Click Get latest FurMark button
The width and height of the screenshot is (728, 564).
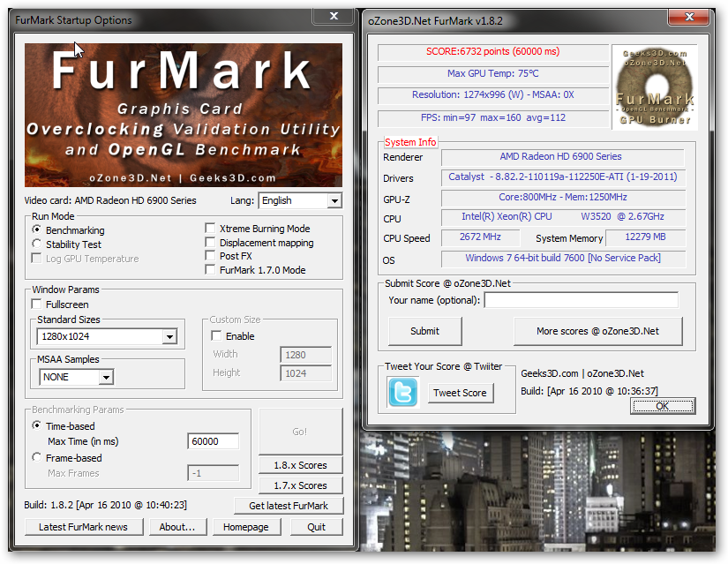tap(289, 506)
